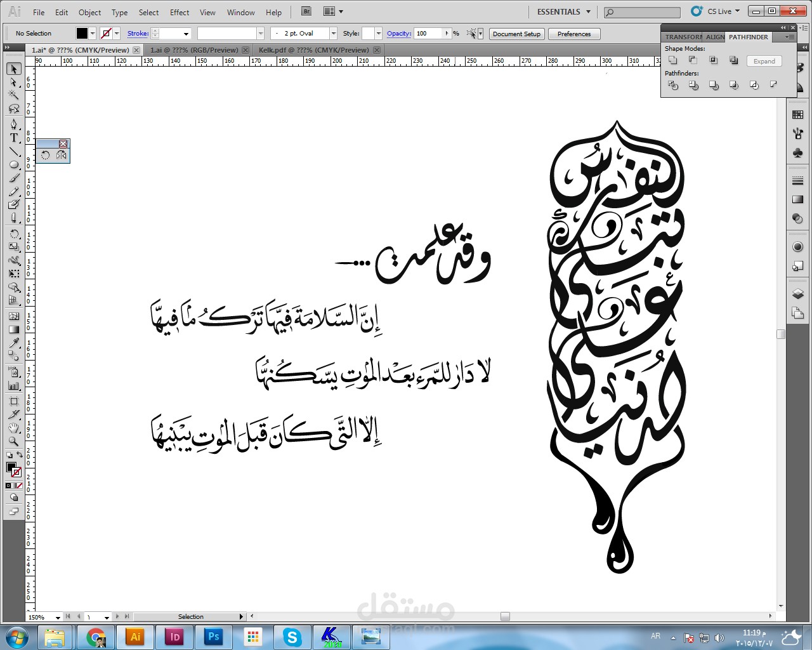Click the Stroke box in Tools panel
Image resolution: width=812 pixels, height=650 pixels.
17,472
